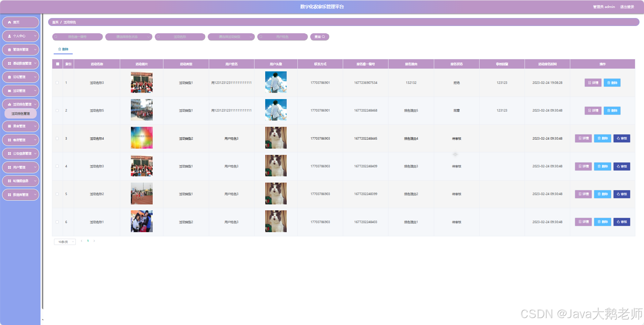Go to the previous pagination page arrow

81,241
